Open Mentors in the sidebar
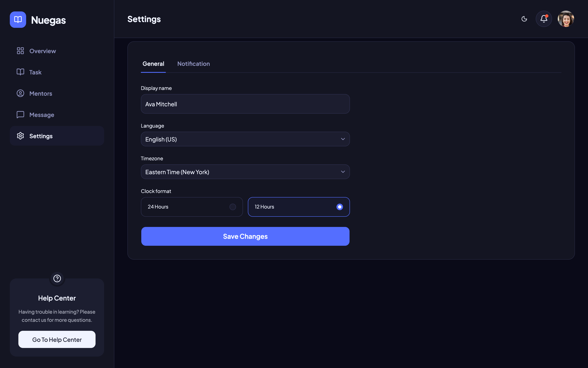The height and width of the screenshot is (368, 588). coord(57,93)
